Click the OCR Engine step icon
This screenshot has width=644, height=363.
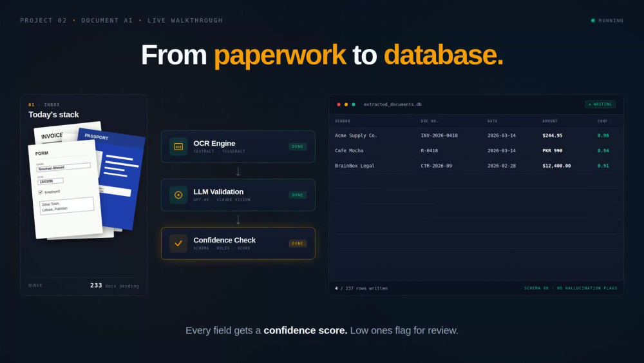pos(178,147)
